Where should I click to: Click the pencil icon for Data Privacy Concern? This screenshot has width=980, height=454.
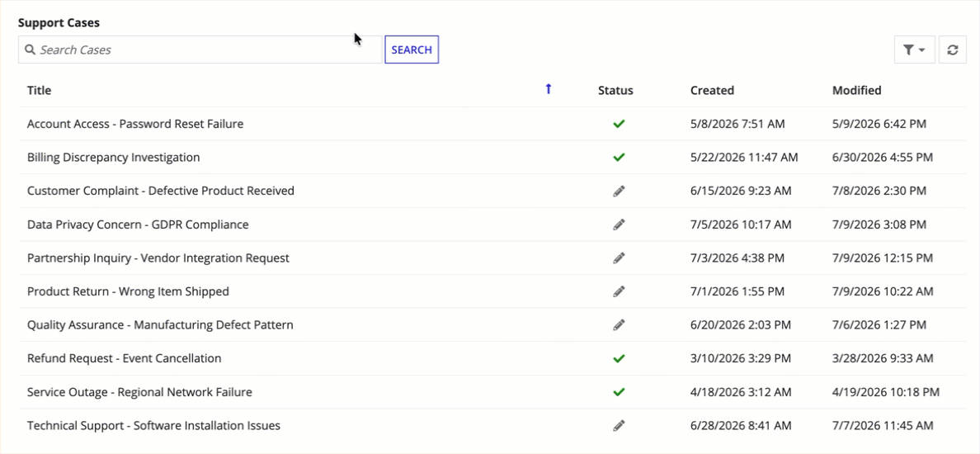(x=619, y=225)
